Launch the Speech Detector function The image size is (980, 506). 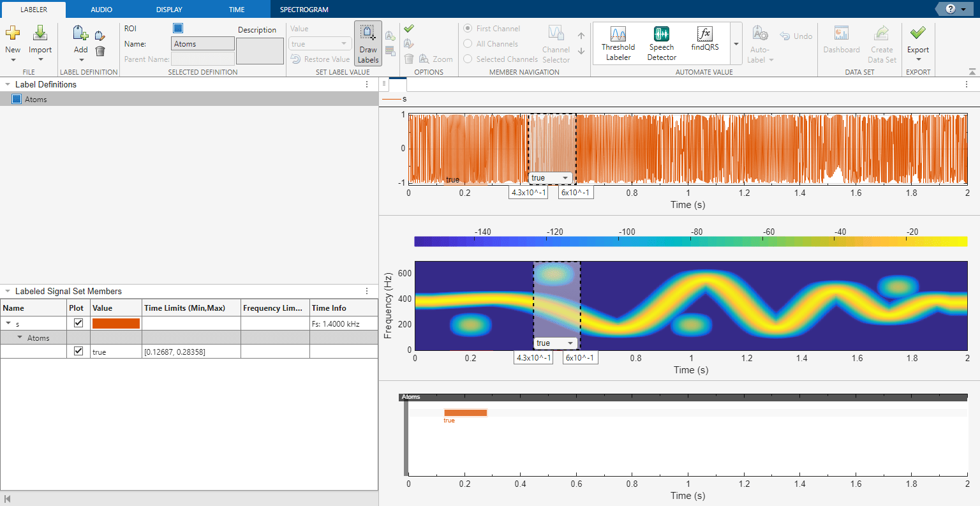[661, 34]
